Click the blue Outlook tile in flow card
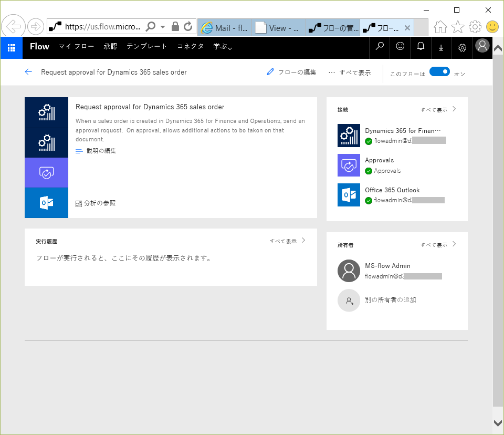The width and height of the screenshot is (504, 435). coord(47,203)
